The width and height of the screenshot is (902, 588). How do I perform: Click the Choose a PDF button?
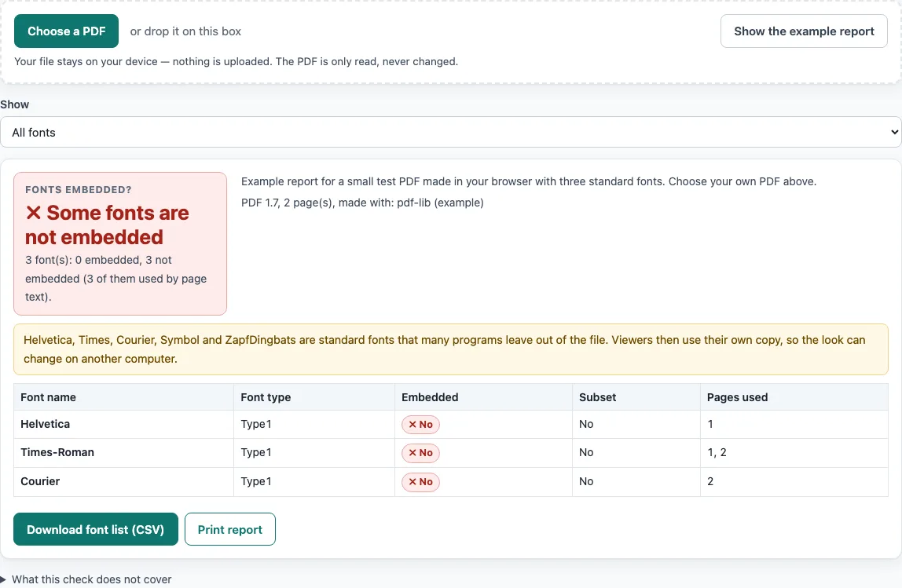pyautogui.click(x=66, y=31)
